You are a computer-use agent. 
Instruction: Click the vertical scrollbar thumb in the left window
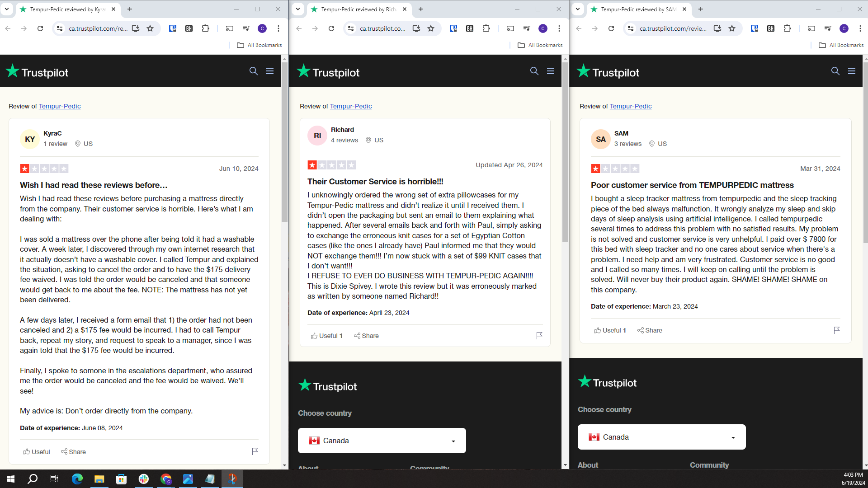point(284,142)
